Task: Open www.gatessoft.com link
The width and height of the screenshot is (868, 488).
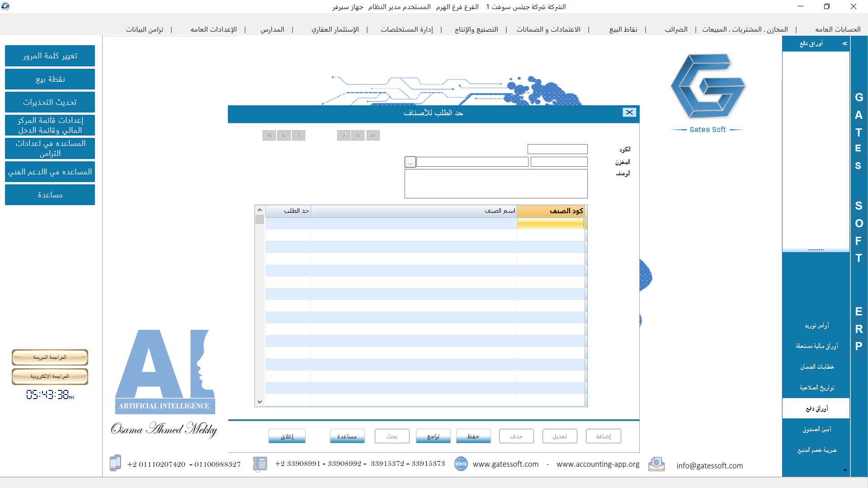Action: pos(505,464)
